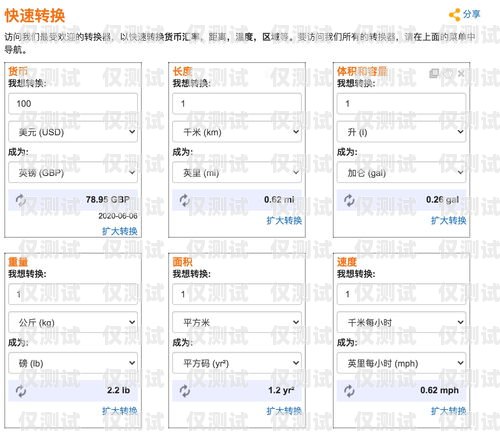Click the 2.2 lb result value
Screen dimensions: 500x439
click(118, 390)
